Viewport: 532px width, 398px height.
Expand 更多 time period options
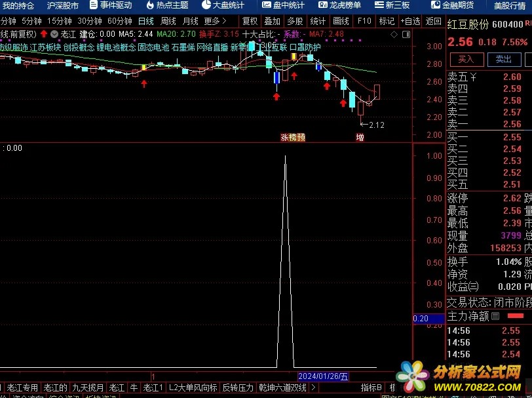[x=215, y=21]
